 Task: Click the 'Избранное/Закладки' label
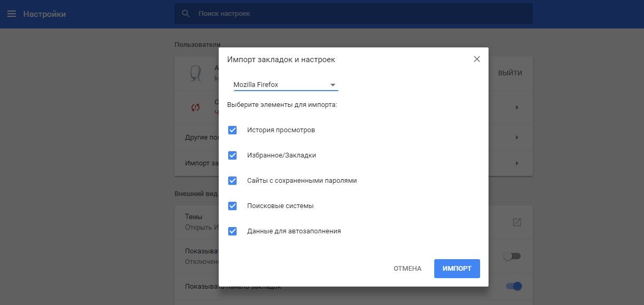(x=281, y=155)
